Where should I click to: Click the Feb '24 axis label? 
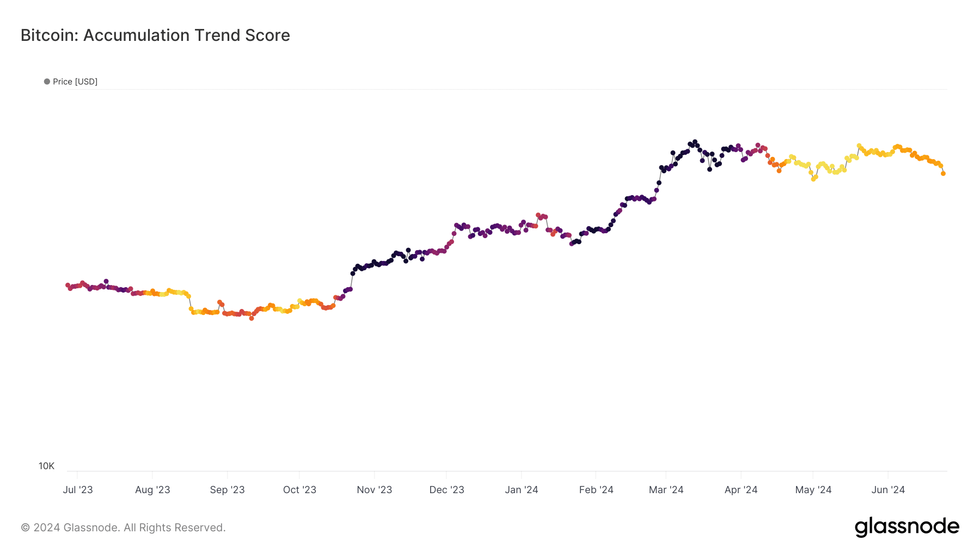click(596, 490)
